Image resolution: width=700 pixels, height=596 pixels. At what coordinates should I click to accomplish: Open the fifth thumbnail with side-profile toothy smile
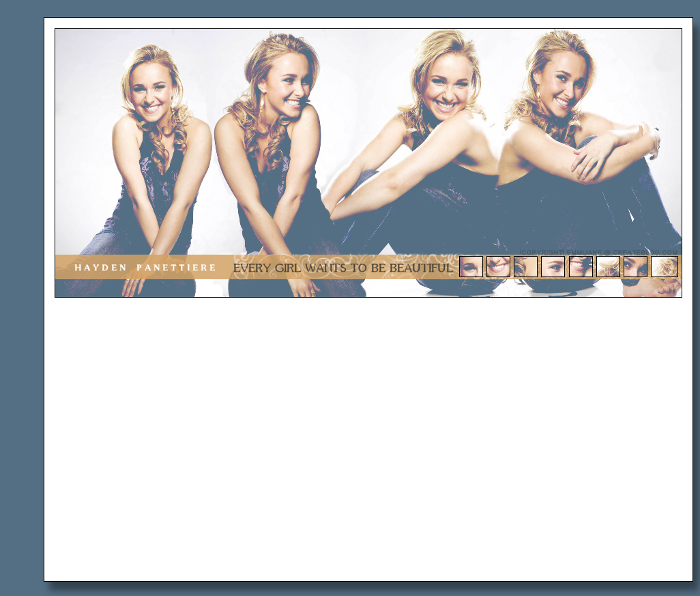[581, 267]
